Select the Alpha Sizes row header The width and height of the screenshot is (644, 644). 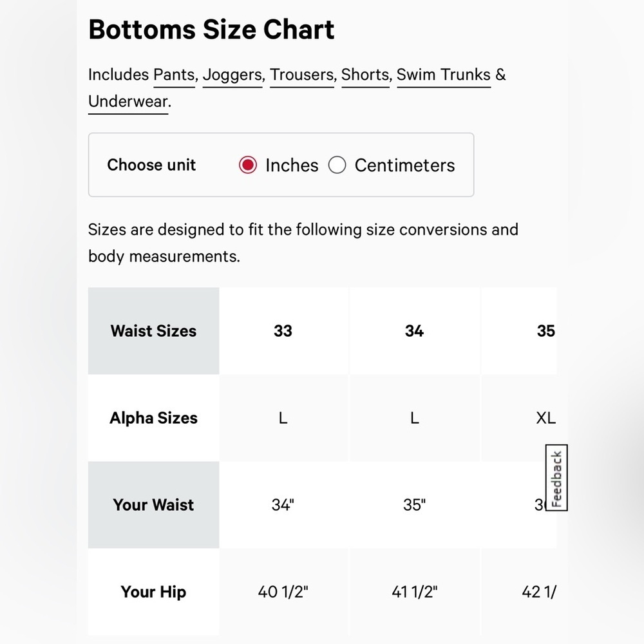pyautogui.click(x=154, y=418)
